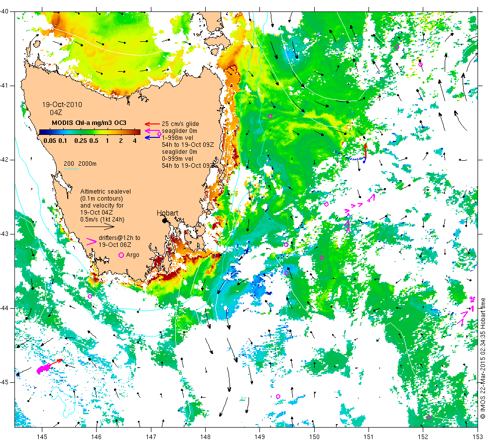This screenshot has width=488, height=448.
Task: Click the 149 longitude axis label
Action: [x=259, y=437]
